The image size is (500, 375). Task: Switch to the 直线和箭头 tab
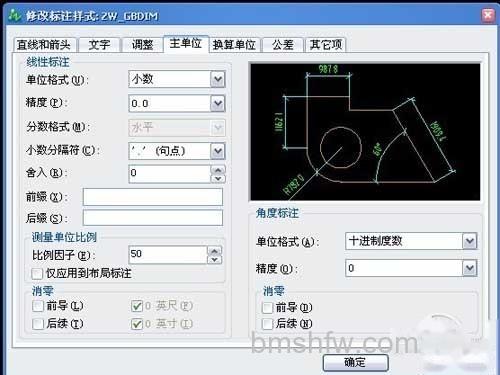coord(45,45)
